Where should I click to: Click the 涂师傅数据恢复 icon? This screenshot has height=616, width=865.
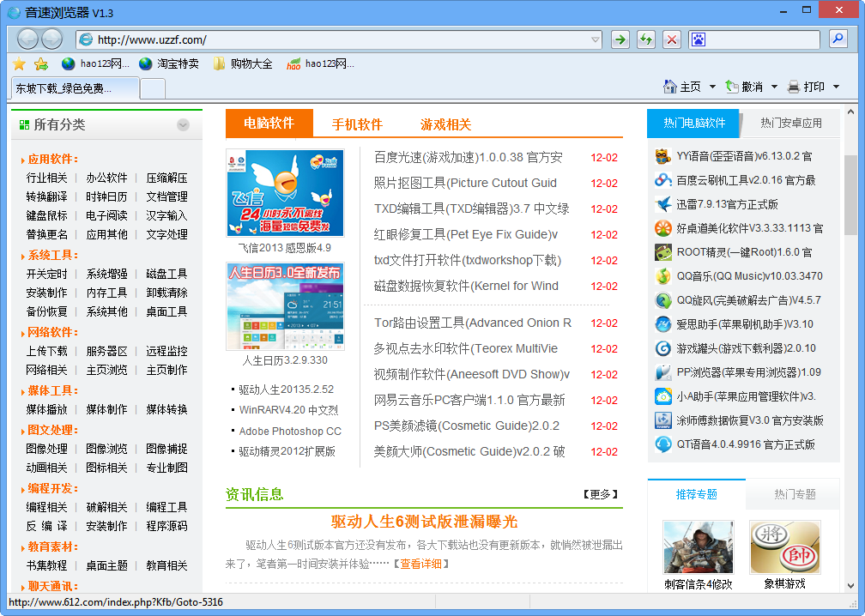coord(663,420)
